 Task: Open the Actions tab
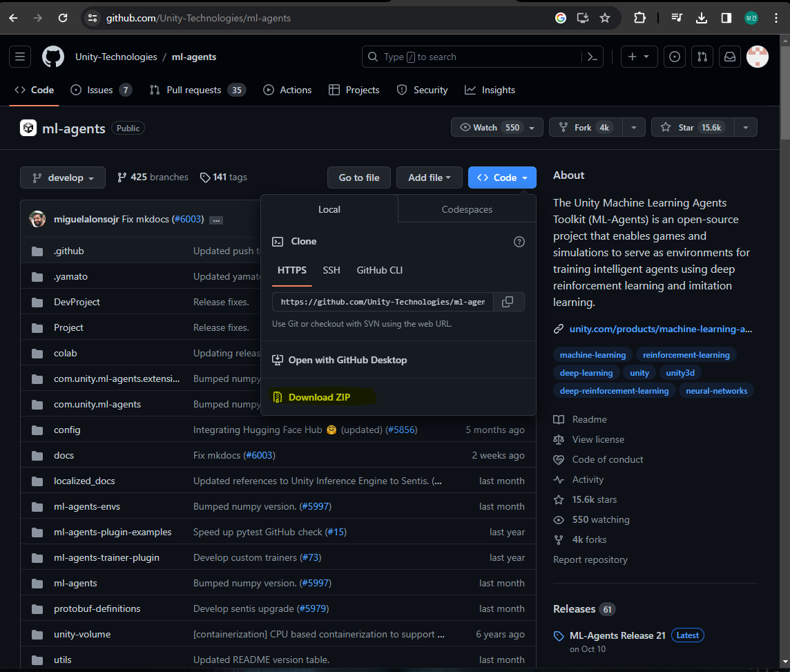click(288, 90)
